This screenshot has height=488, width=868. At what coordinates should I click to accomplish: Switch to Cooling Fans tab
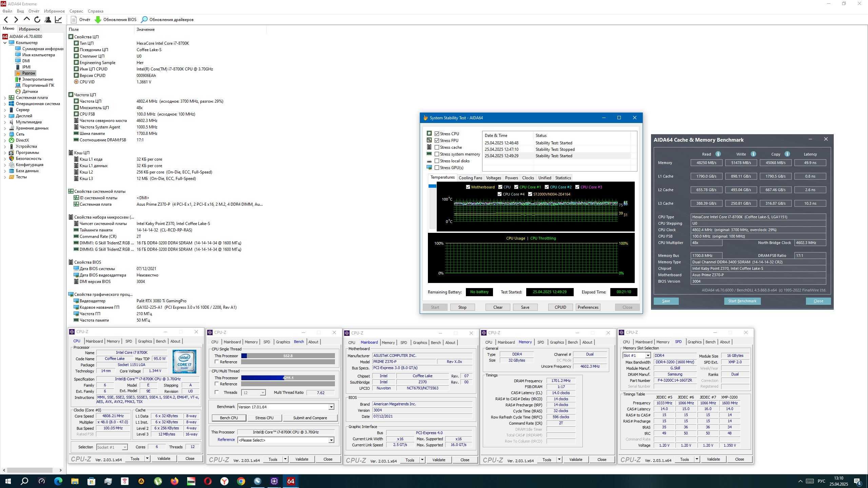coord(470,178)
